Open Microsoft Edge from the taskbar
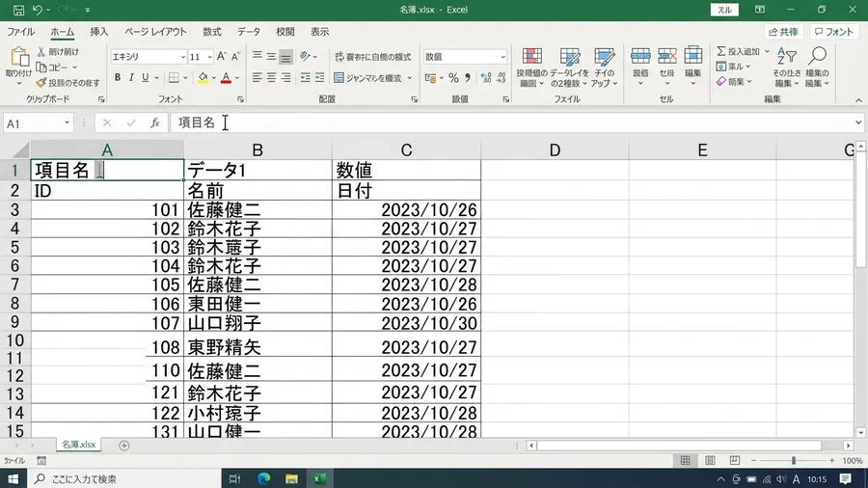This screenshot has width=868, height=488. 263,478
